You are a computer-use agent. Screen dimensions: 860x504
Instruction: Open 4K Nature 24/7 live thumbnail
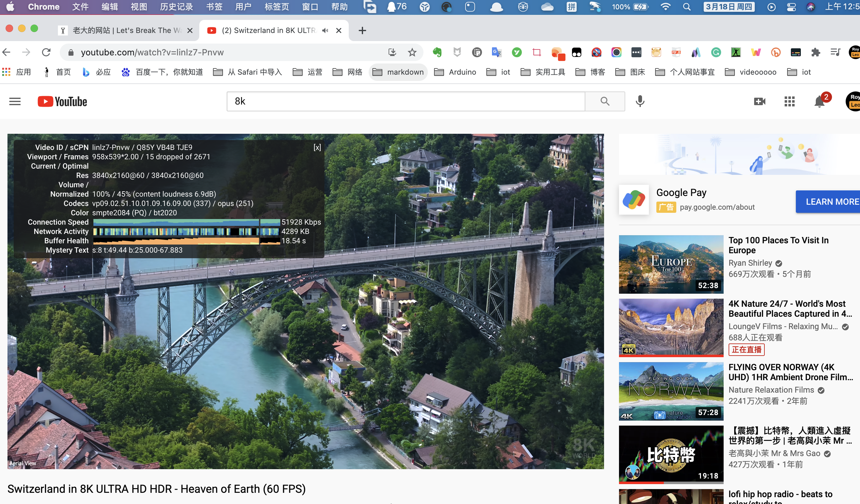click(671, 328)
